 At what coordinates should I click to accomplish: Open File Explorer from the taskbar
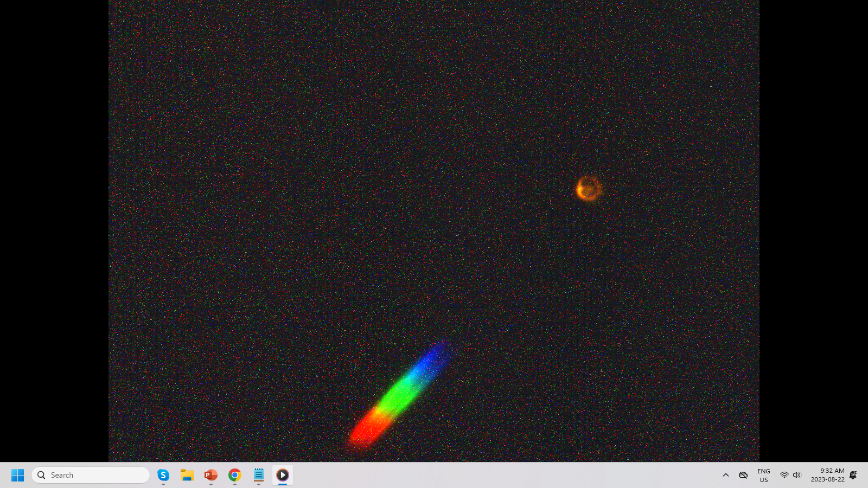187,475
